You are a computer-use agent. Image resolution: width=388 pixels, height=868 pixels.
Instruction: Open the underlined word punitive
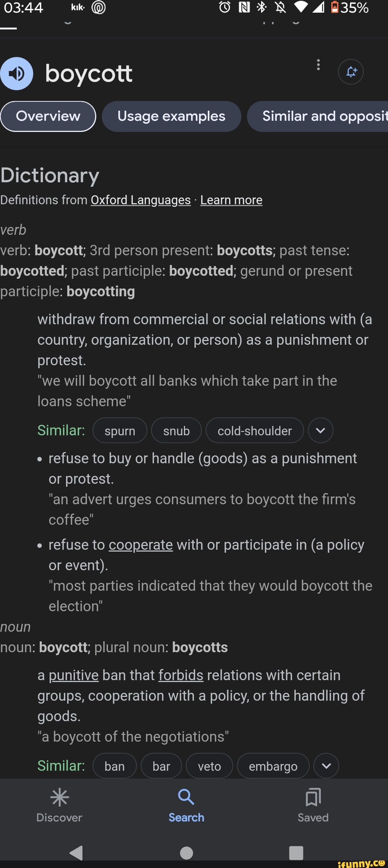click(x=73, y=675)
